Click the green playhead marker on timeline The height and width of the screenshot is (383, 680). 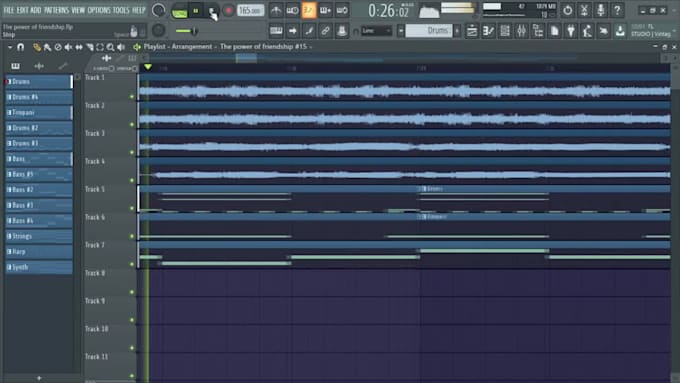coord(148,67)
